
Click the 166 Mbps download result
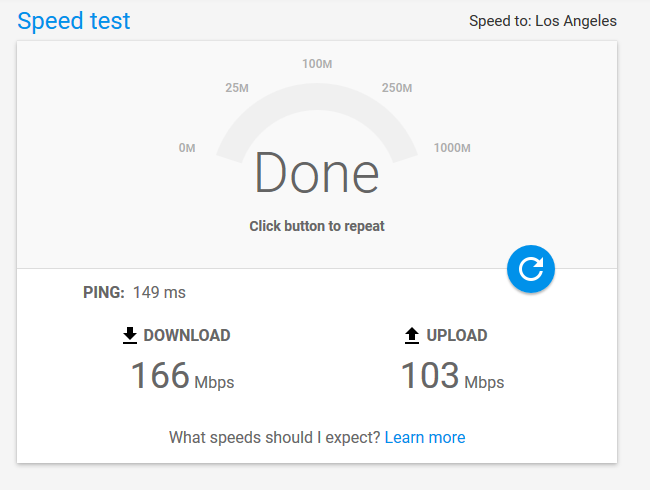(182, 375)
